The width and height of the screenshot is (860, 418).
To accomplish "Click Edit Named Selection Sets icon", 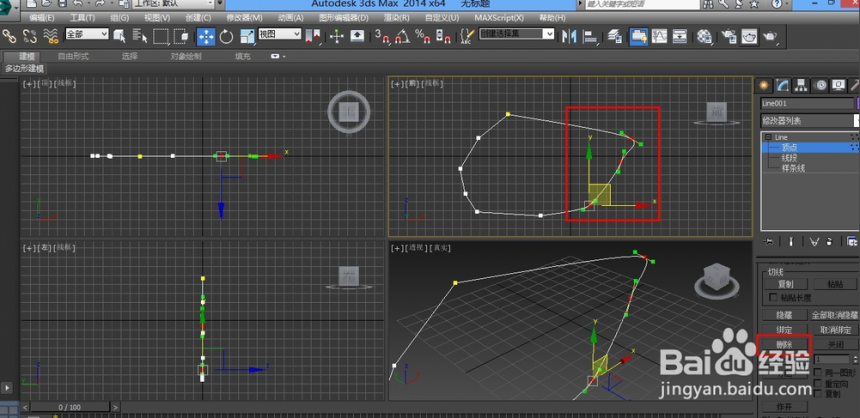I will click(x=467, y=36).
